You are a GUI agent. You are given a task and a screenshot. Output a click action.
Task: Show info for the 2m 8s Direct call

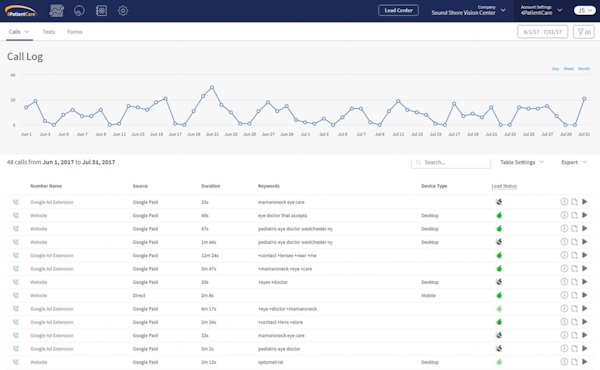tap(564, 295)
